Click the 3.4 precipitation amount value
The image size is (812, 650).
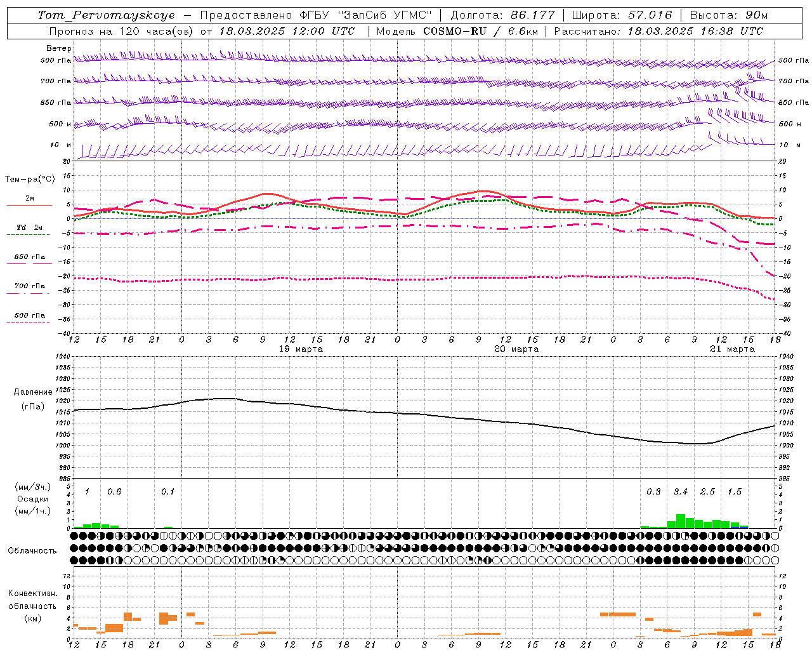point(681,492)
